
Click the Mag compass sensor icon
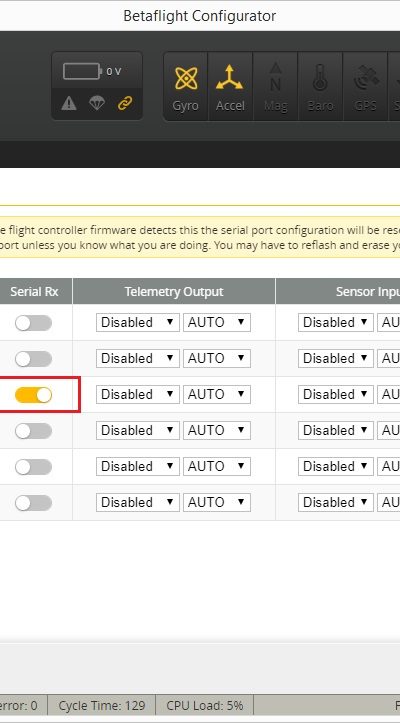[275, 86]
